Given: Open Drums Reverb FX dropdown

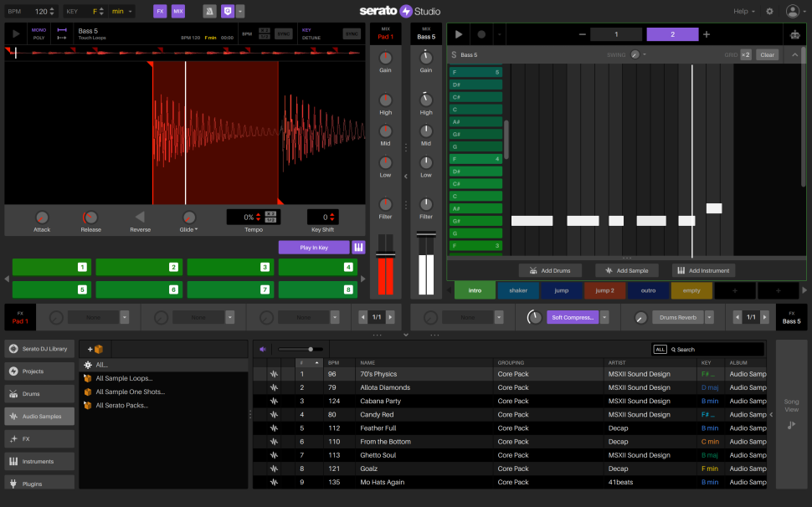Looking at the screenshot, I should pos(710,317).
